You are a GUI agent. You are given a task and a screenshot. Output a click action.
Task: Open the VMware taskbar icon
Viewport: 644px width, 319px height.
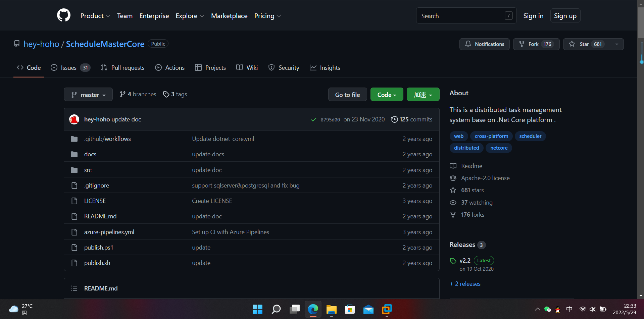387,309
